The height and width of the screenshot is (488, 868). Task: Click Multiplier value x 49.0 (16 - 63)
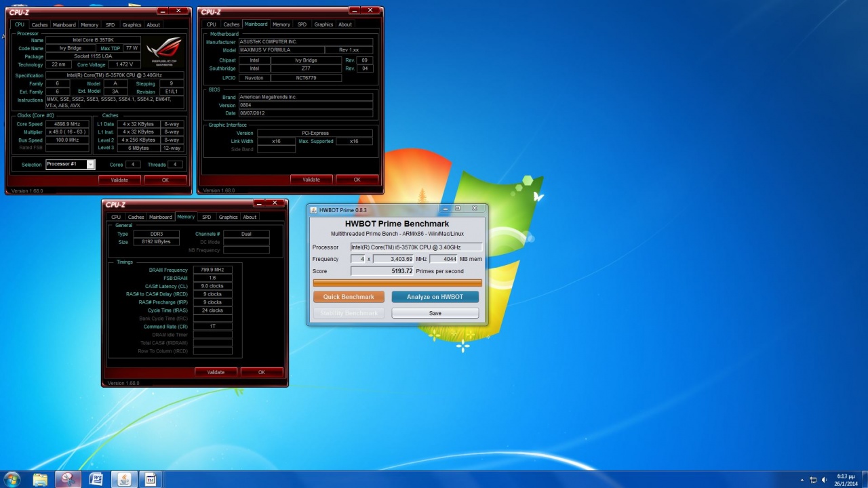[x=67, y=132]
